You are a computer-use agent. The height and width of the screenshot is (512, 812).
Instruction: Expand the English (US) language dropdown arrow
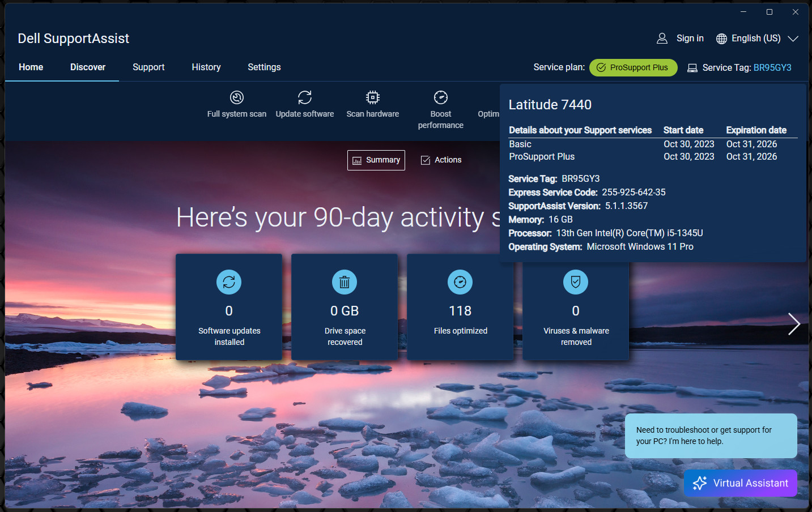click(x=793, y=39)
